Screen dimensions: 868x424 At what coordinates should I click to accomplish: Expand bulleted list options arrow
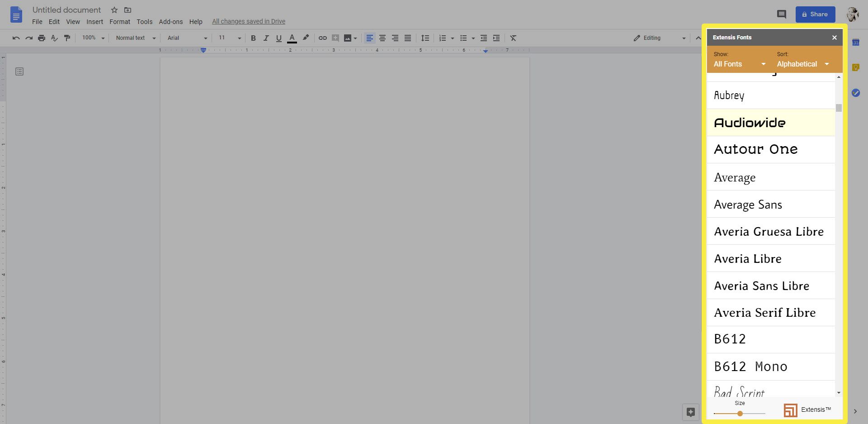(473, 38)
